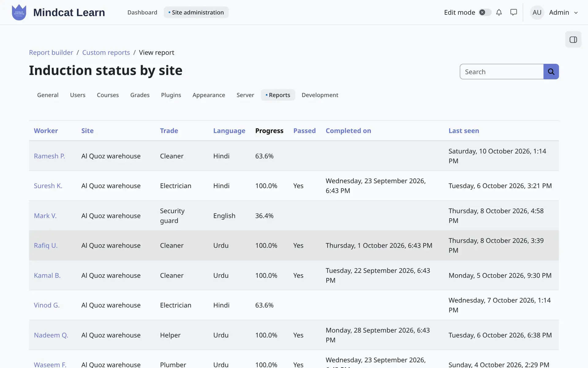Click the AU user avatar
The height and width of the screenshot is (368, 588).
[537, 12]
